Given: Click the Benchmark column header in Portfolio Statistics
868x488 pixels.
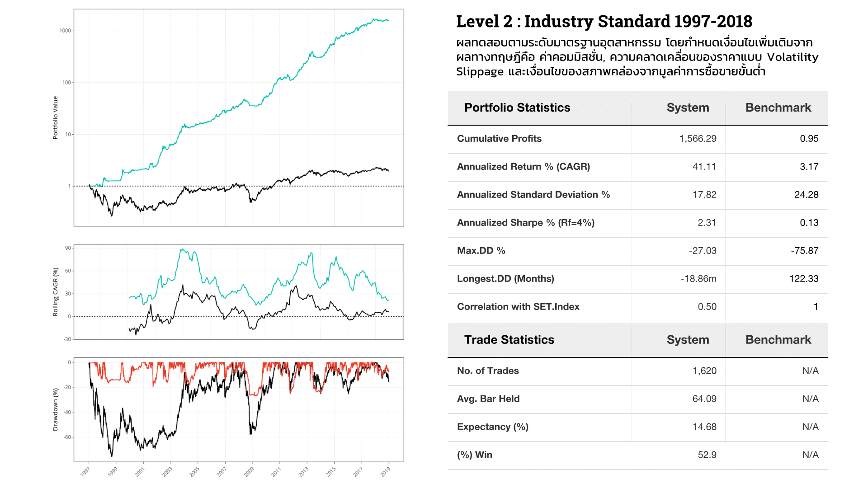Looking at the screenshot, I should (778, 108).
